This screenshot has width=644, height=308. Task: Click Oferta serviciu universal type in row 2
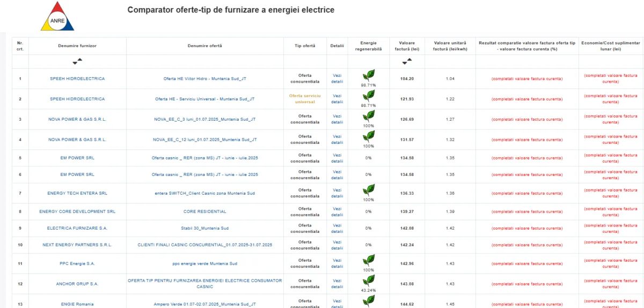pyautogui.click(x=305, y=99)
